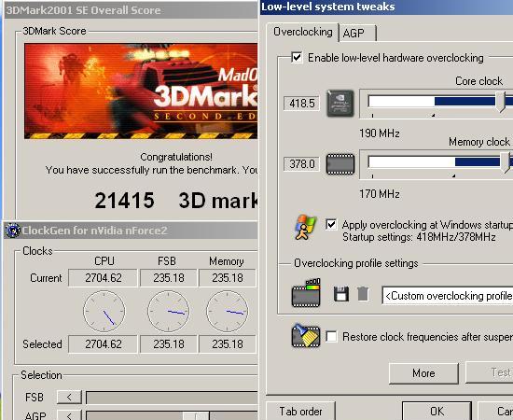Click the More button
The image size is (513, 420).
click(x=423, y=373)
